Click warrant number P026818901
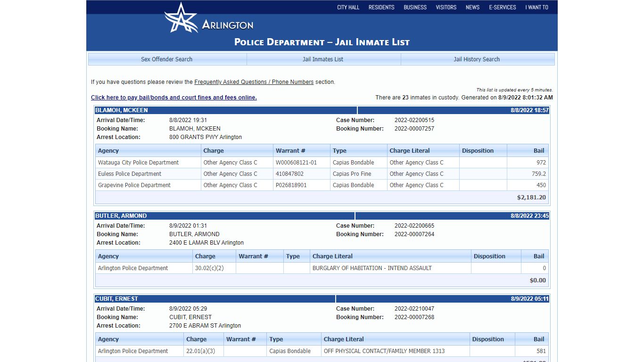The width and height of the screenshot is (644, 362). [291, 185]
